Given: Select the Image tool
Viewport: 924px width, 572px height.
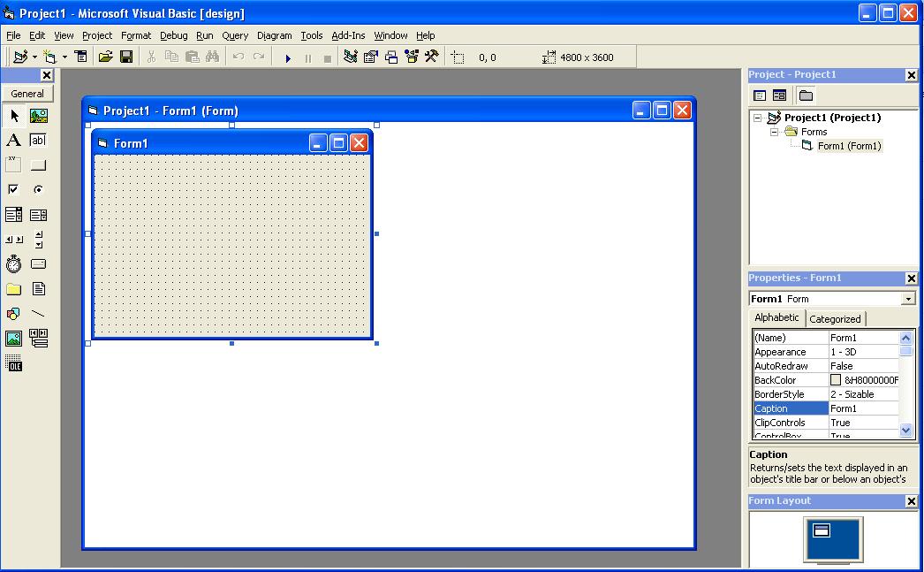Looking at the screenshot, I should pyautogui.click(x=14, y=339).
